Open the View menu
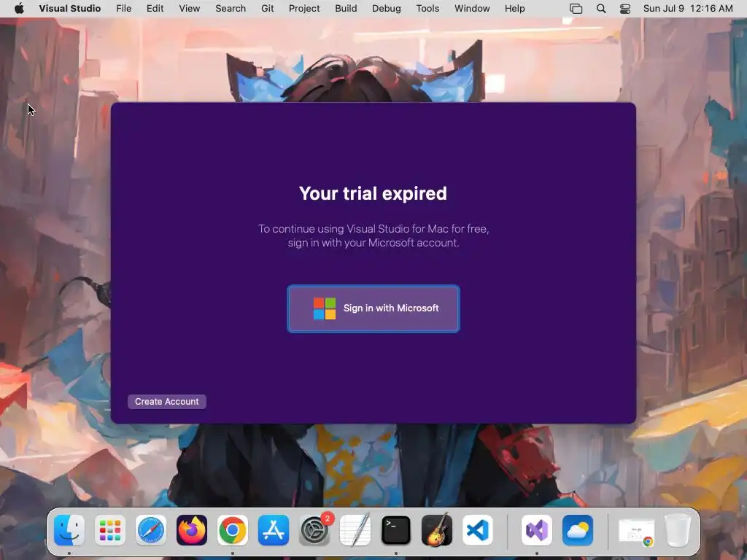Viewport: 747px width, 560px height. [189, 8]
